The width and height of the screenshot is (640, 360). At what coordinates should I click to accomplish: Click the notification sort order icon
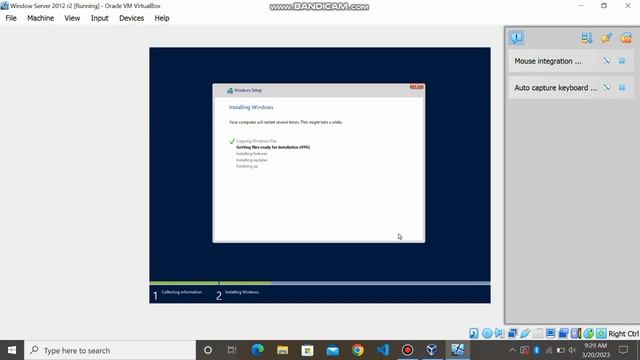coord(587,38)
